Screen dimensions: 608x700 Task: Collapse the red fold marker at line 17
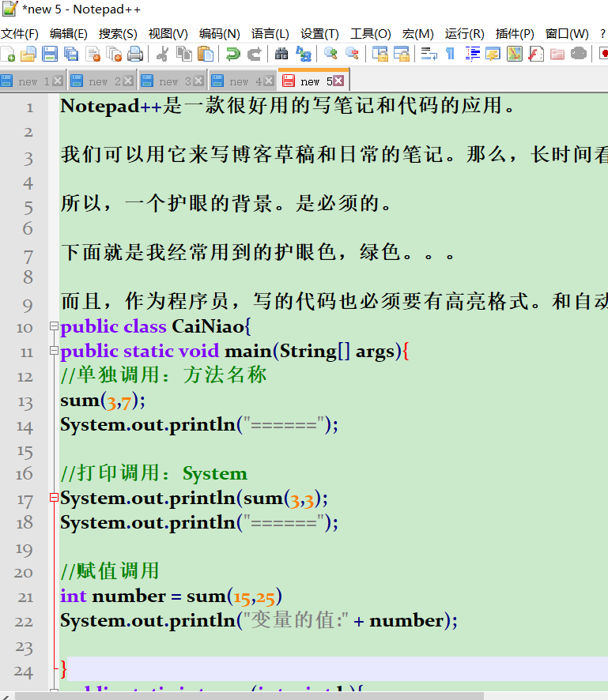(54, 497)
